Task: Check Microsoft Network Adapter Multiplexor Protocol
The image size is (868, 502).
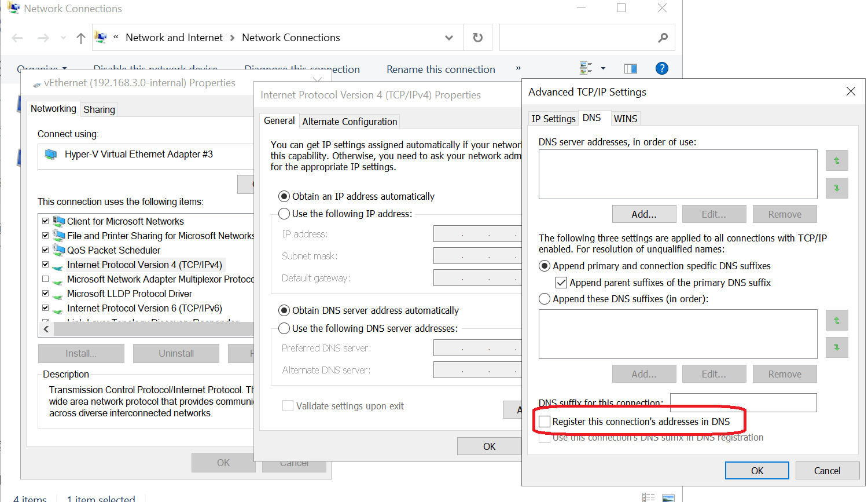Action: tap(45, 279)
